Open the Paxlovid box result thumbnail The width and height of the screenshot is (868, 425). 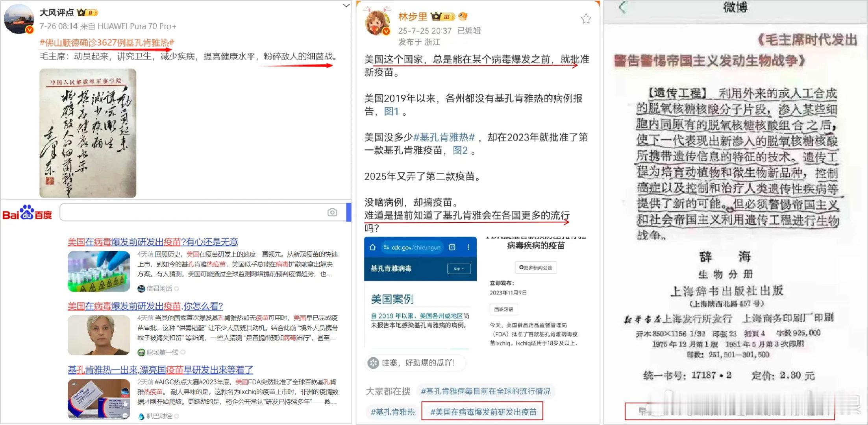[99, 399]
